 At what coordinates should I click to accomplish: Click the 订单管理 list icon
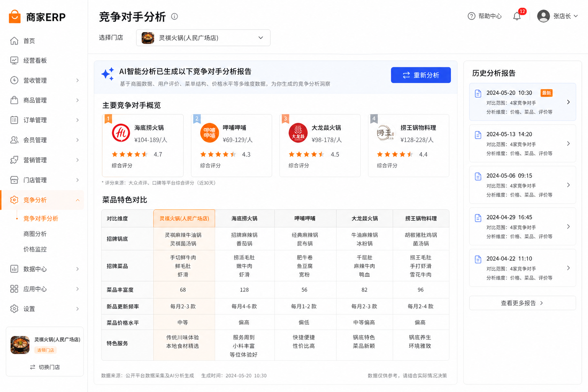click(14, 120)
